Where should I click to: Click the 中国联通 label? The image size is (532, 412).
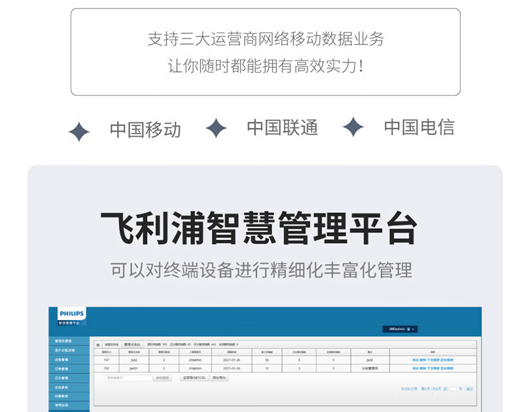tap(282, 127)
